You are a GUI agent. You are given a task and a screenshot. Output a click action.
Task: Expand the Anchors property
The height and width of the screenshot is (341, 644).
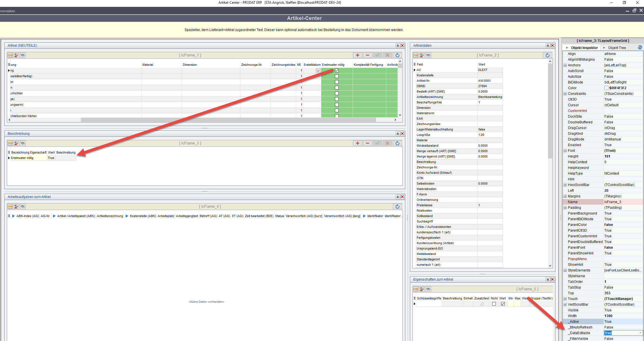(565, 65)
